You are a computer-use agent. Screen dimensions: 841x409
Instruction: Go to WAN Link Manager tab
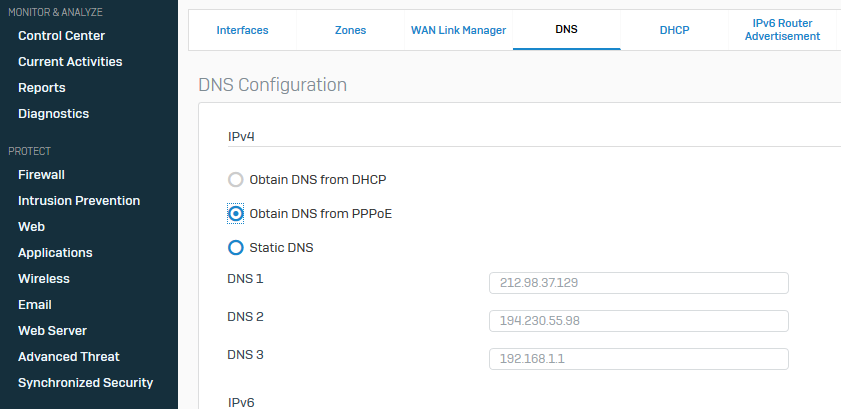459,30
